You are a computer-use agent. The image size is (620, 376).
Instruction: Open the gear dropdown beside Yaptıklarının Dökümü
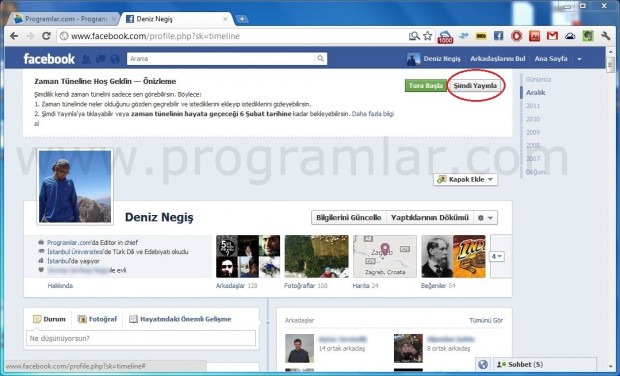click(486, 217)
